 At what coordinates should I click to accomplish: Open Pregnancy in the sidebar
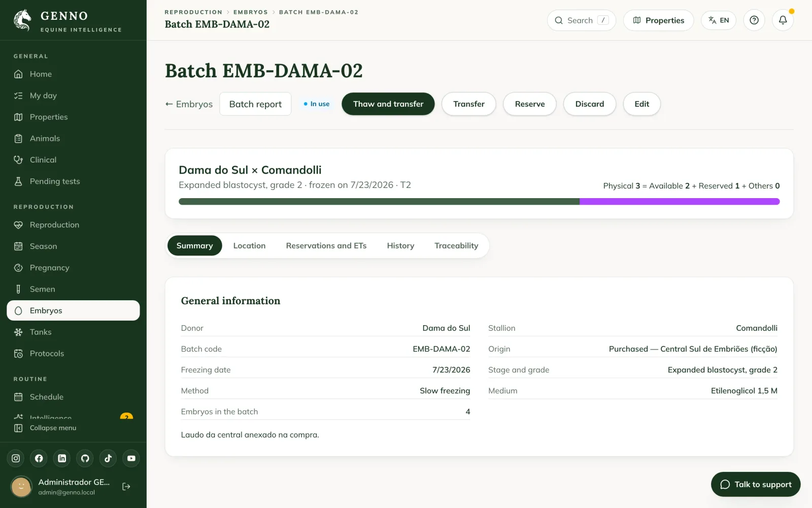point(73,268)
